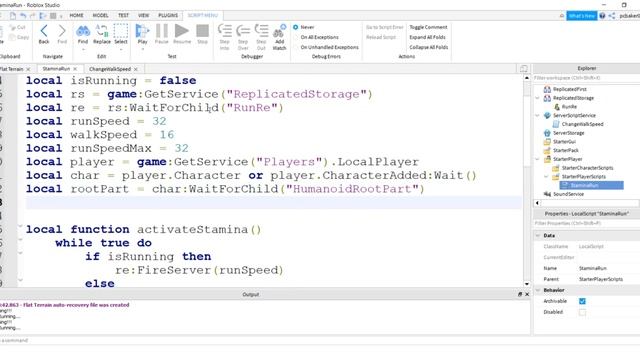Select RunRe in Explorer tree
Viewport: 640px width, 360px height.
(x=569, y=107)
